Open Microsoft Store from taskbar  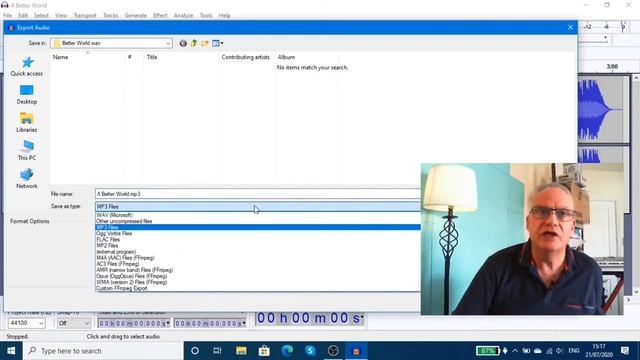click(264, 351)
